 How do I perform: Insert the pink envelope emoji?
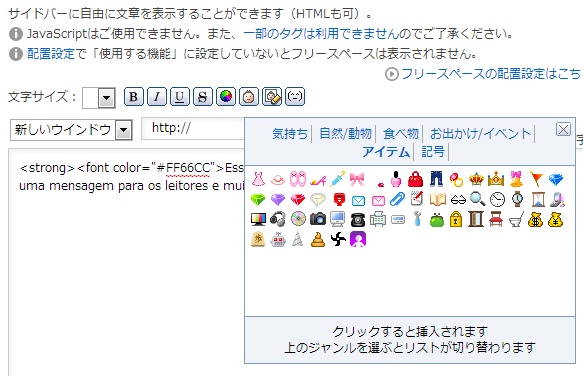tap(378, 200)
